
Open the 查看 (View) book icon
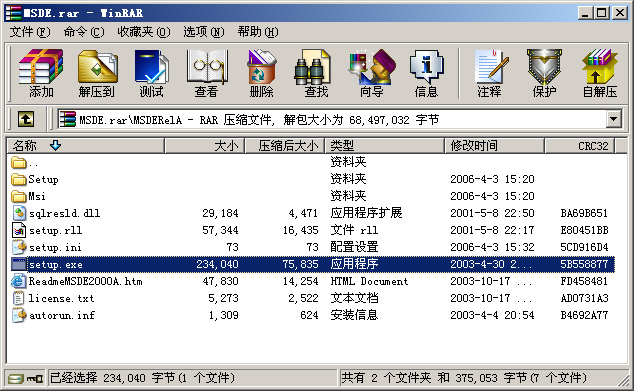(206, 73)
